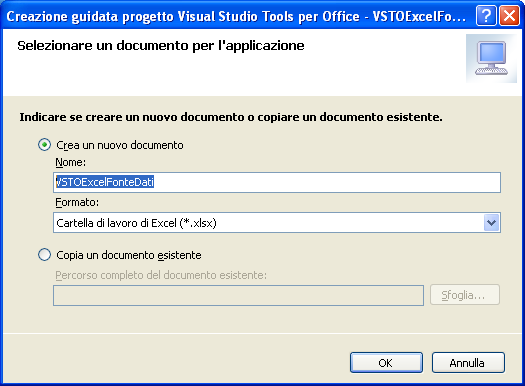525x386 pixels.
Task: Click the 'Copia un documento esistente' label text
Action: [x=129, y=255]
